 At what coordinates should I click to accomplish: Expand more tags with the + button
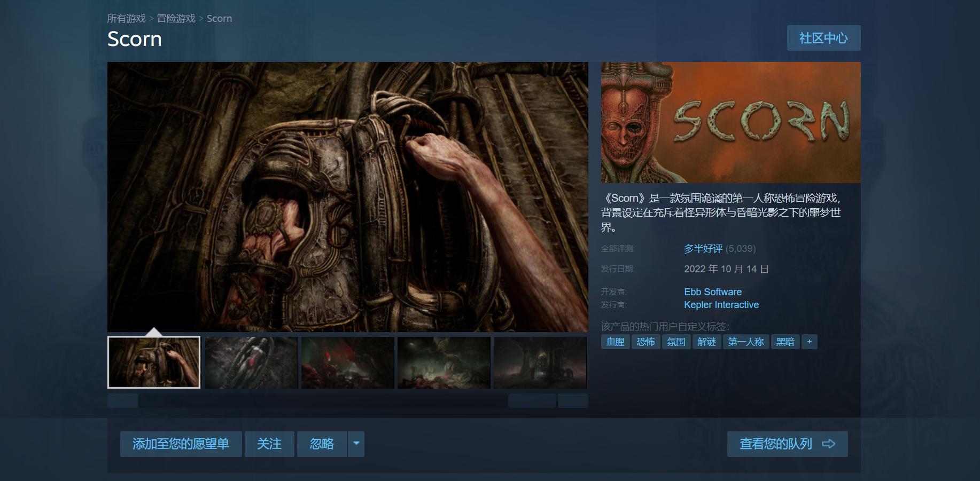(810, 342)
